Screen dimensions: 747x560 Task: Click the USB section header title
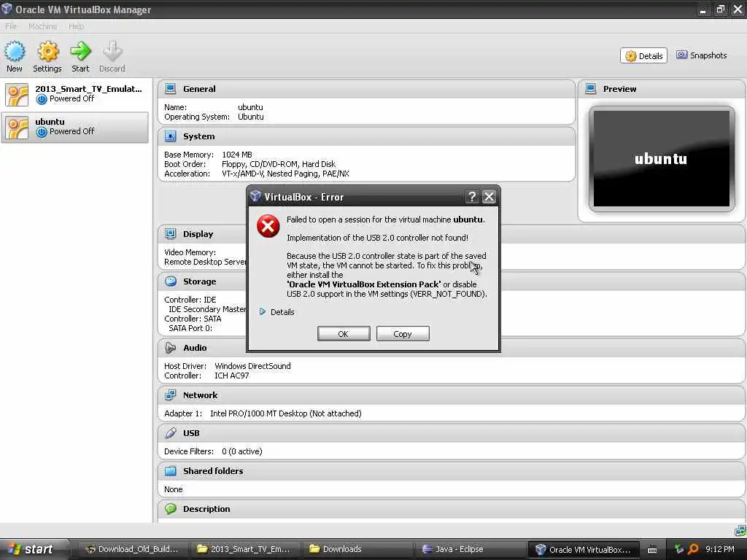(x=191, y=433)
